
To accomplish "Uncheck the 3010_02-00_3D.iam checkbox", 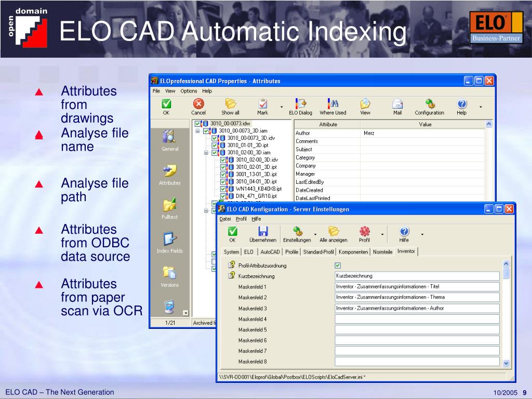I will [215, 153].
